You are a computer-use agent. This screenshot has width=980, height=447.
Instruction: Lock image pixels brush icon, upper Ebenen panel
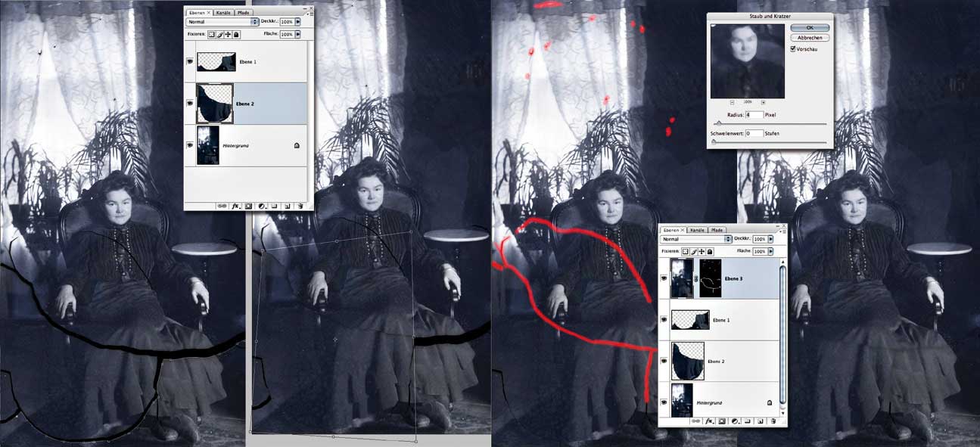click(219, 35)
